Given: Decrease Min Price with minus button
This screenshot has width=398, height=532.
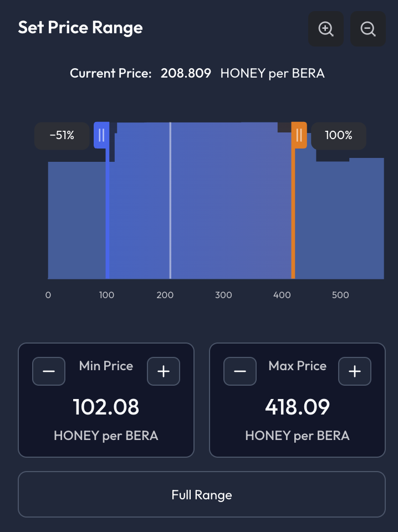Looking at the screenshot, I should click(x=49, y=371).
